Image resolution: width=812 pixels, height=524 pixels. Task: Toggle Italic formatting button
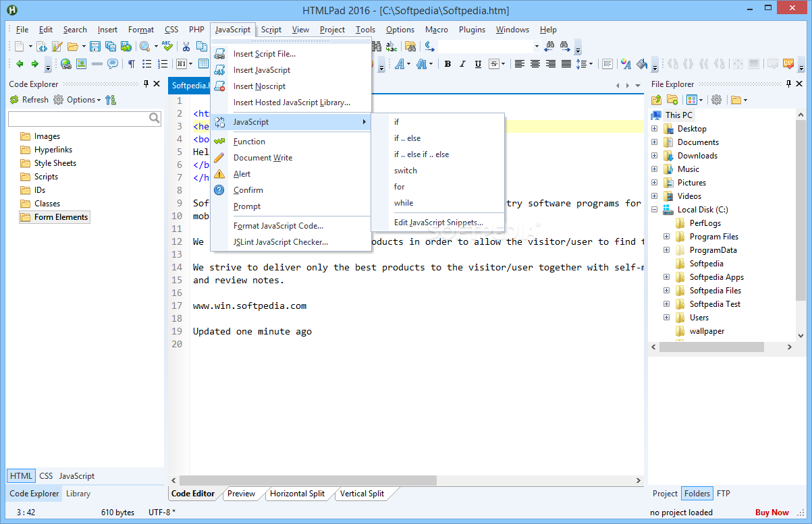462,64
